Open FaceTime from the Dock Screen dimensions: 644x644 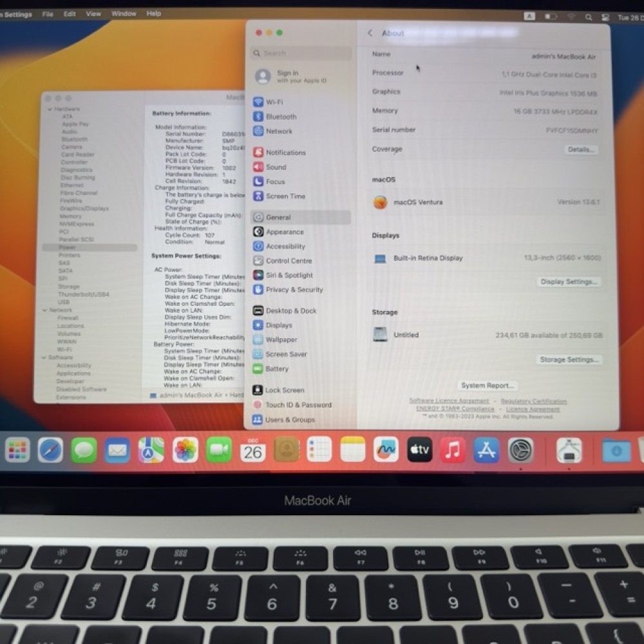click(218, 450)
